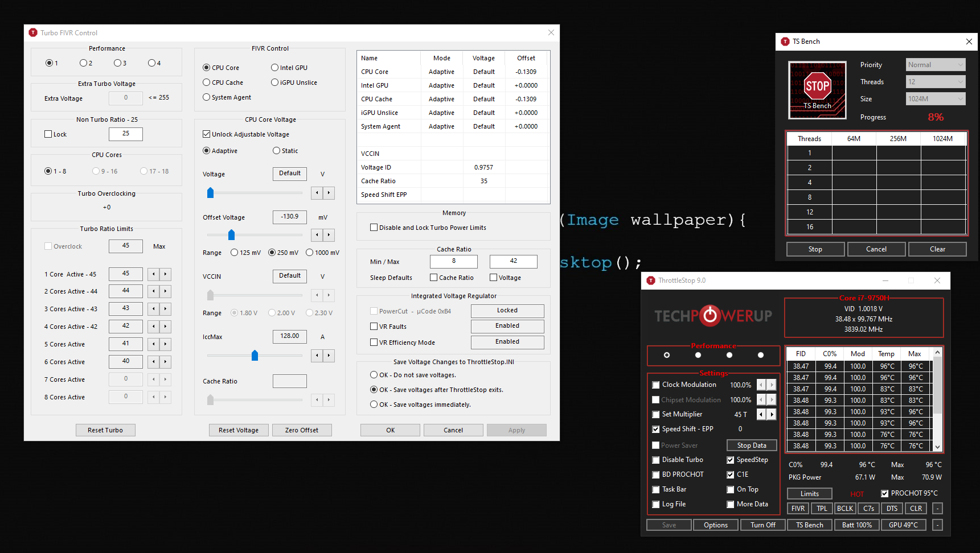Click the TS Bench STOP sign icon
The height and width of the screenshot is (553, 980).
[x=817, y=90]
